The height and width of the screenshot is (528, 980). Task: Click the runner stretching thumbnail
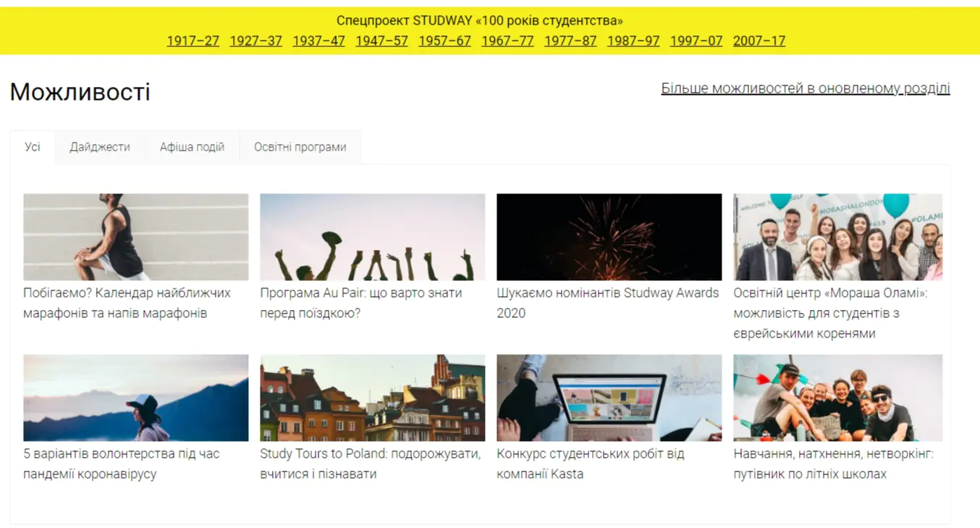135,237
